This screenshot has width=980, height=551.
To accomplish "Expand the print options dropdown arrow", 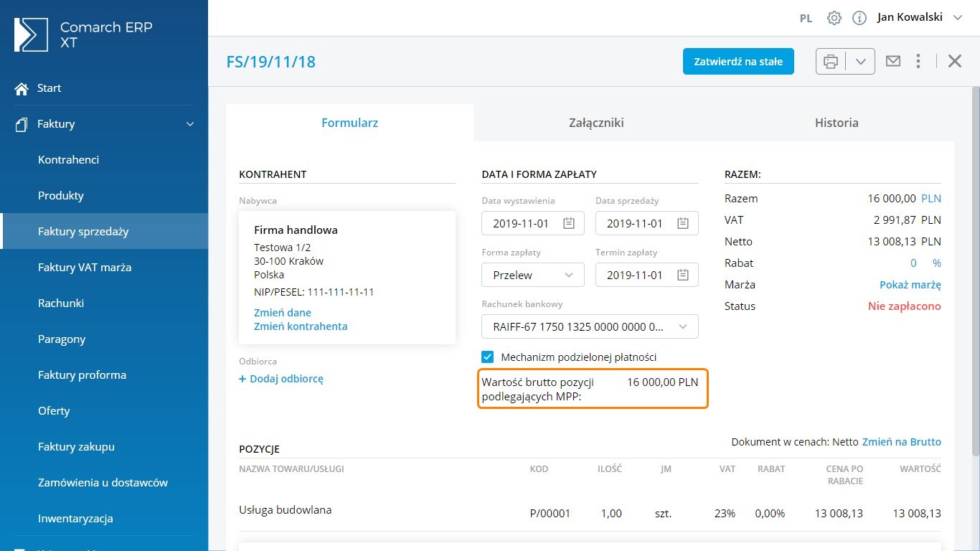I will click(860, 62).
